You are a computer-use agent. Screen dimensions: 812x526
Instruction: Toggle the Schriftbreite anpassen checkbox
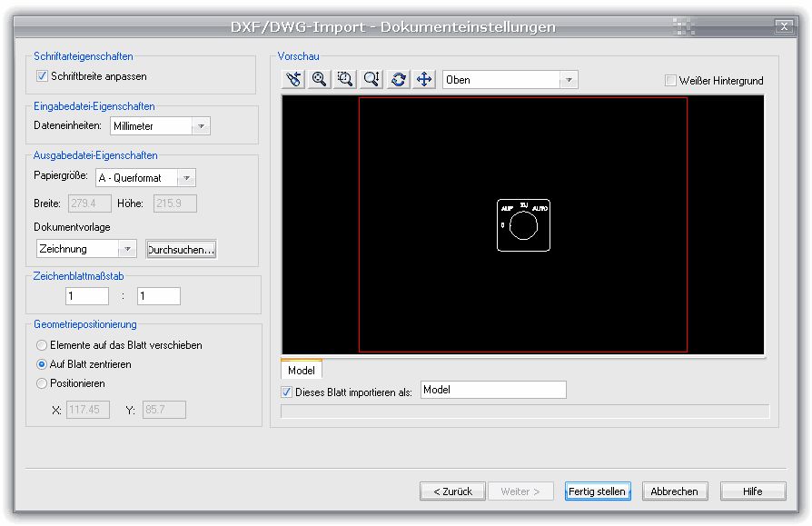[42, 76]
